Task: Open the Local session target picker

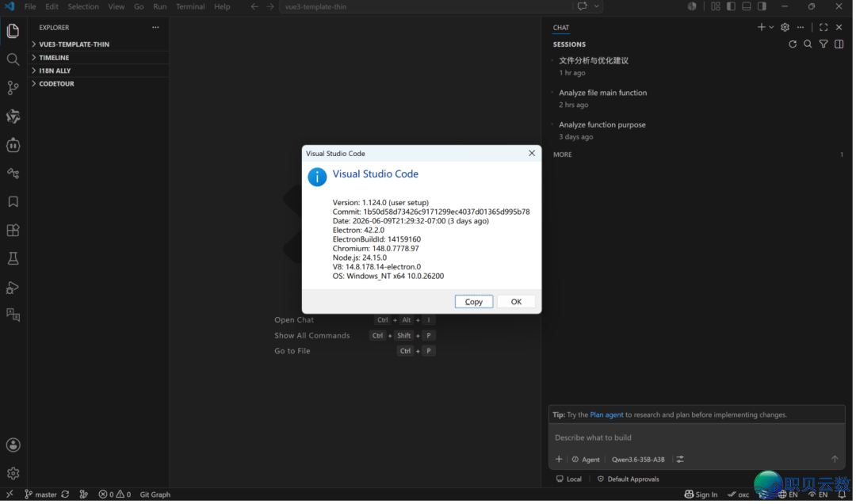Action: click(x=571, y=480)
